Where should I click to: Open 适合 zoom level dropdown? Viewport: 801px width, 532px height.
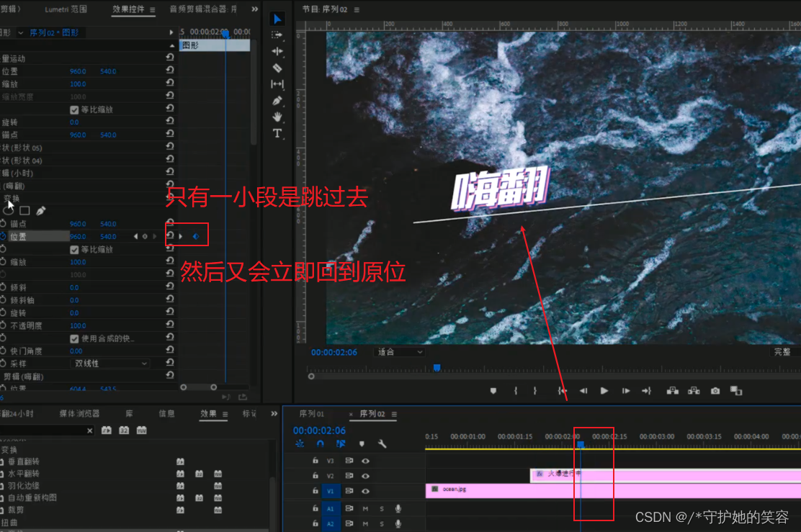pyautogui.click(x=399, y=352)
